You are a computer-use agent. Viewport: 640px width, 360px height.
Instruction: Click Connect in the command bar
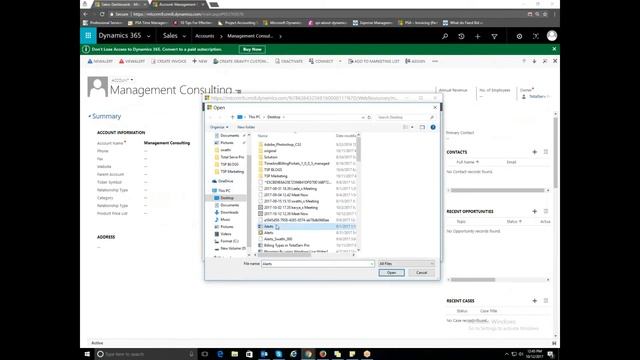[x=321, y=61]
